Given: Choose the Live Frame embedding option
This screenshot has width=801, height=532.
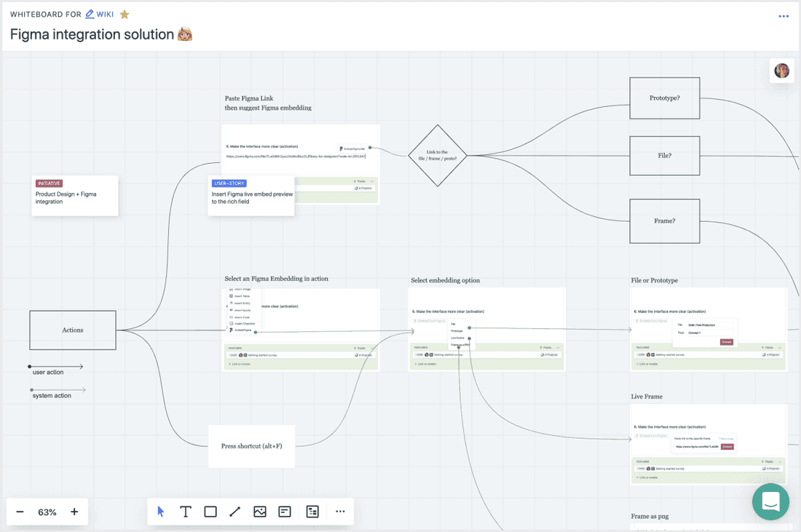Looking at the screenshot, I should (x=457, y=338).
